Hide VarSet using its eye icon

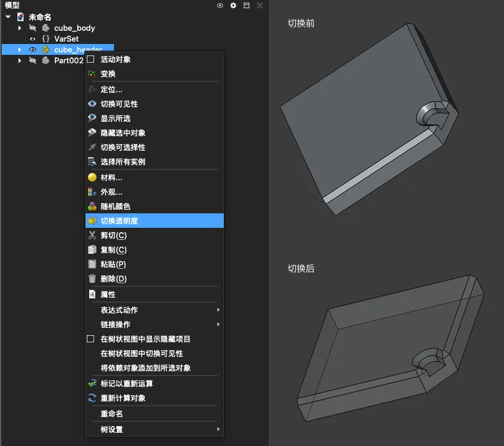tap(33, 39)
